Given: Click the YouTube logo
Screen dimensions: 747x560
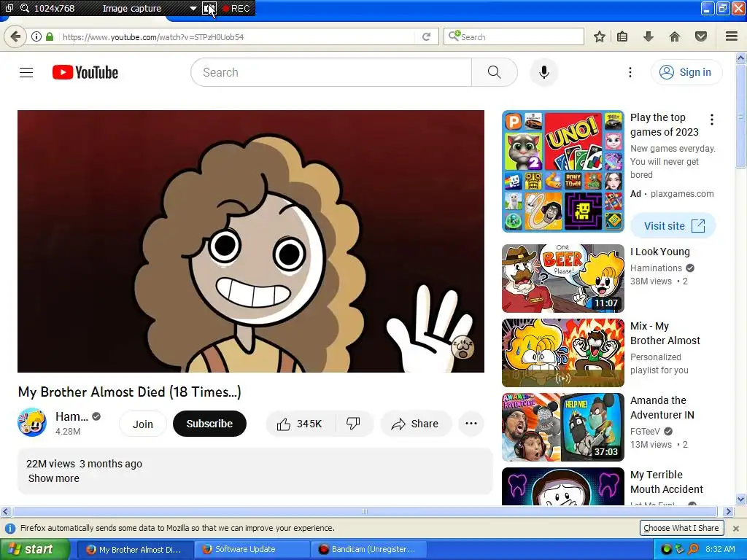Looking at the screenshot, I should pyautogui.click(x=85, y=72).
